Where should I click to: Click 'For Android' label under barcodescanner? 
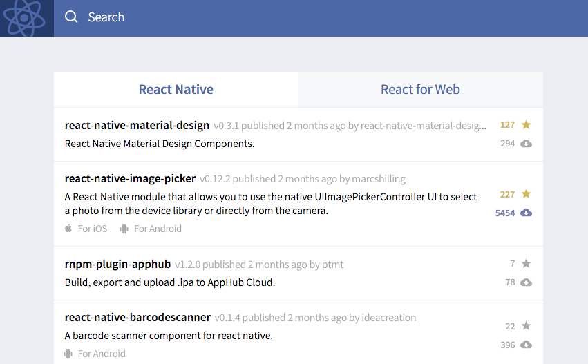(x=102, y=354)
